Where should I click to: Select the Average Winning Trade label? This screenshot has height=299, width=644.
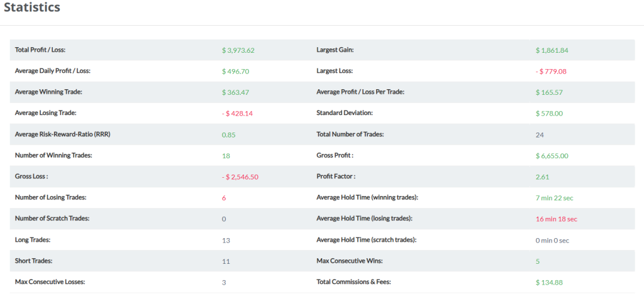[x=48, y=92]
